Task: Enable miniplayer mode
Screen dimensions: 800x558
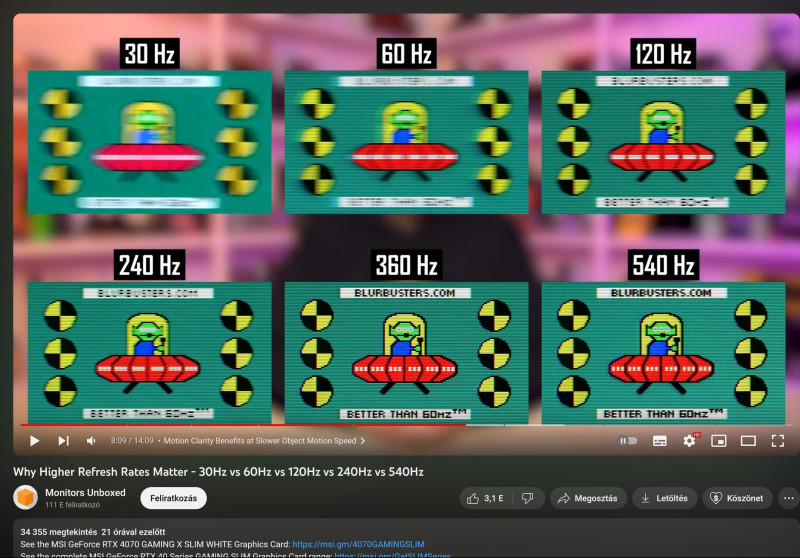Action: coord(719,441)
